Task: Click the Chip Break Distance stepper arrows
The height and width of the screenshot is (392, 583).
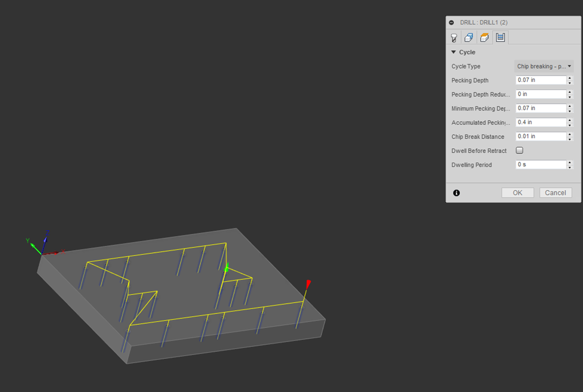Action: 569,136
